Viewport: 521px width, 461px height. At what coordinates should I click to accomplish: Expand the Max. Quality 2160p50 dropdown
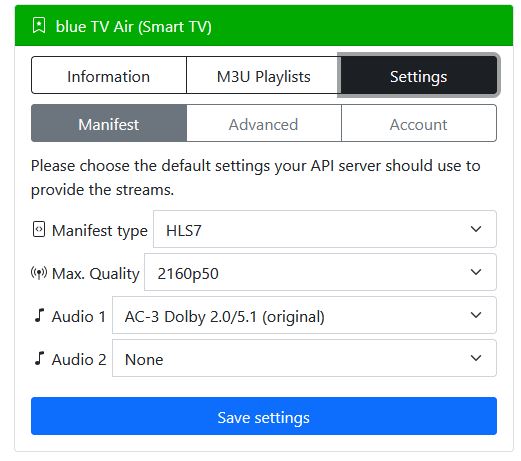(x=320, y=272)
